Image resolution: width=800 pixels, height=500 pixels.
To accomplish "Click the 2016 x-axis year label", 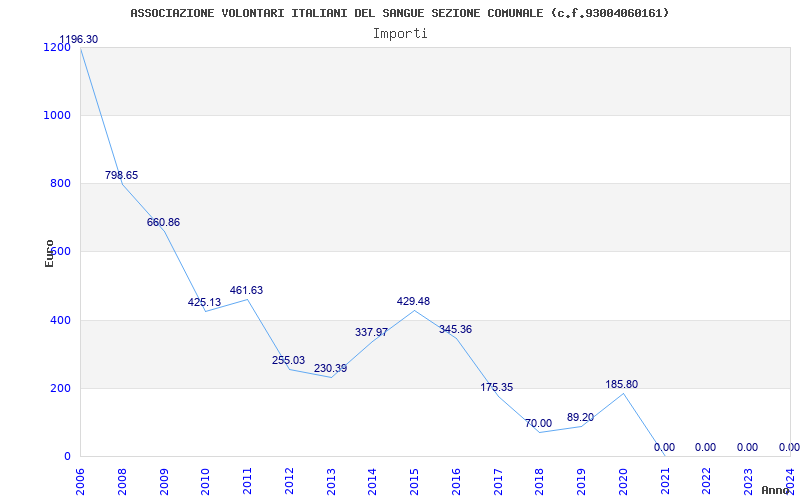I will click(x=456, y=482).
